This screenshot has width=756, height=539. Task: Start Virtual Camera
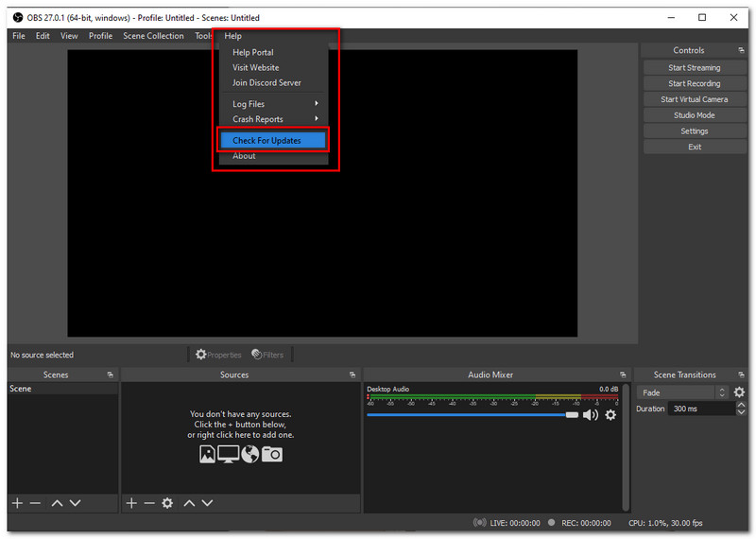(695, 99)
